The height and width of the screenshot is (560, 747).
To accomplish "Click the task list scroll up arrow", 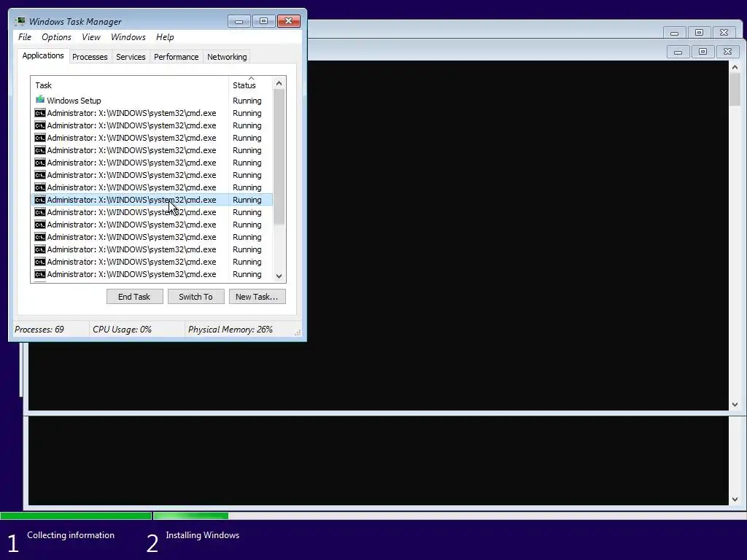I will [x=279, y=83].
